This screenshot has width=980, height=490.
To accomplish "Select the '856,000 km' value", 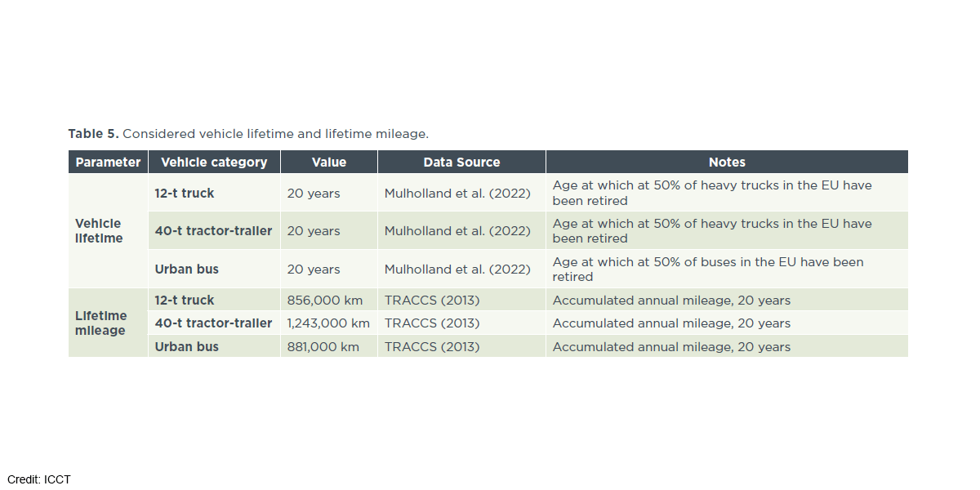I will pyautogui.click(x=325, y=300).
